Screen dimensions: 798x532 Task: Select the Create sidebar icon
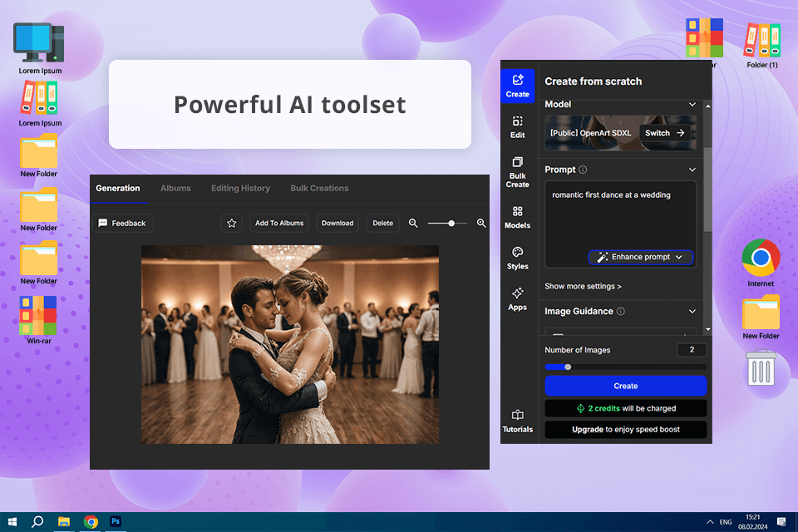[517, 86]
